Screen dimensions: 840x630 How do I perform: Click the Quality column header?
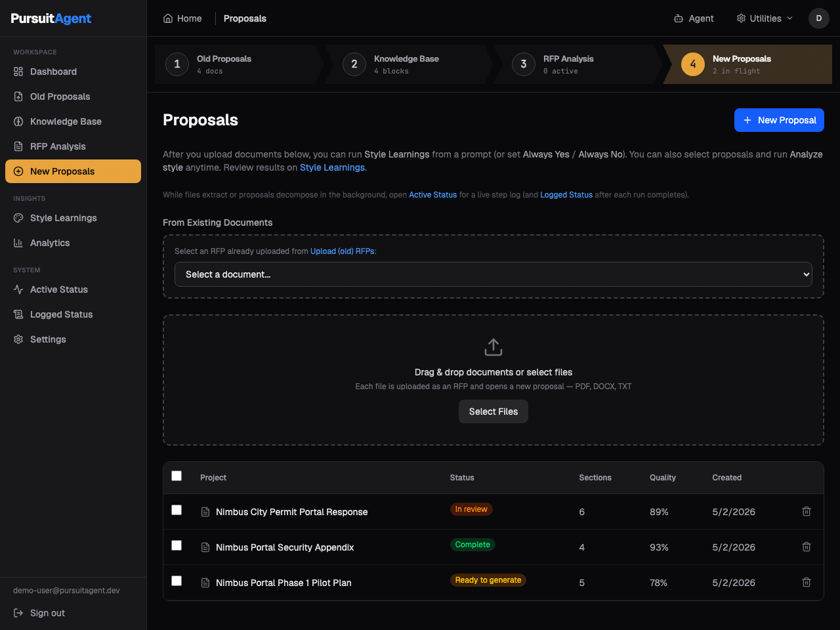(x=663, y=478)
